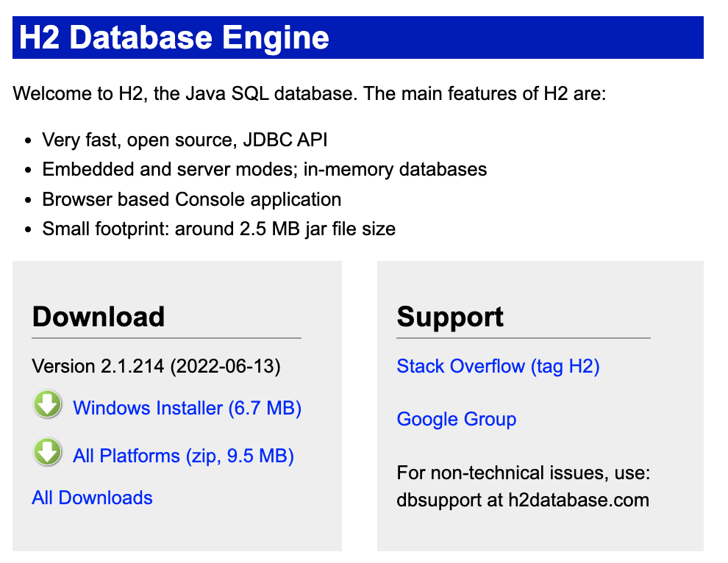Click the green download icon beside Windows Installer
Viewport: 728px width, 563px height.
[47, 404]
